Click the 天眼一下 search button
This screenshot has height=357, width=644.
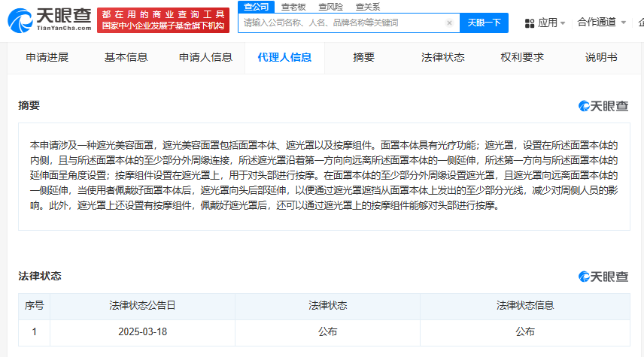pos(484,23)
